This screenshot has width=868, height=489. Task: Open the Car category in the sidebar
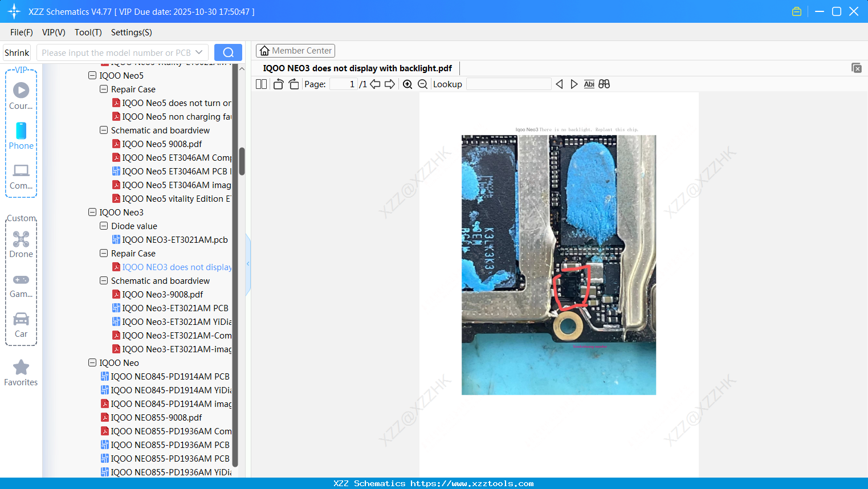point(21,325)
